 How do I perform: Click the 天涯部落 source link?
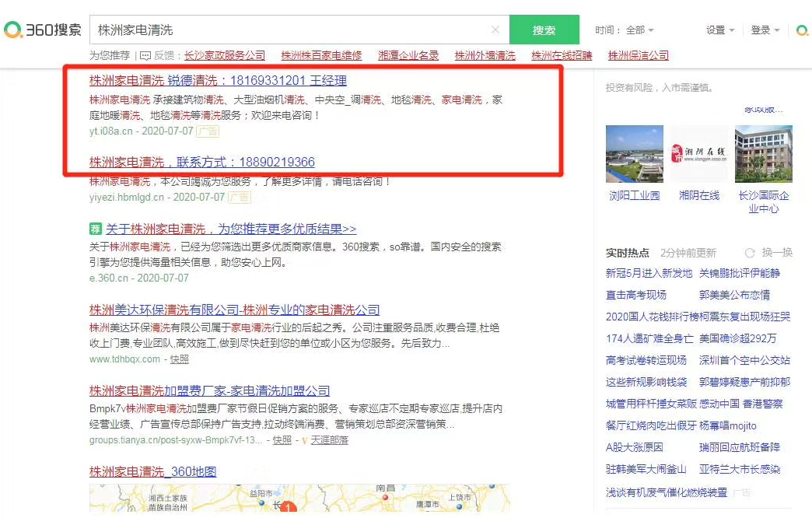coord(329,439)
